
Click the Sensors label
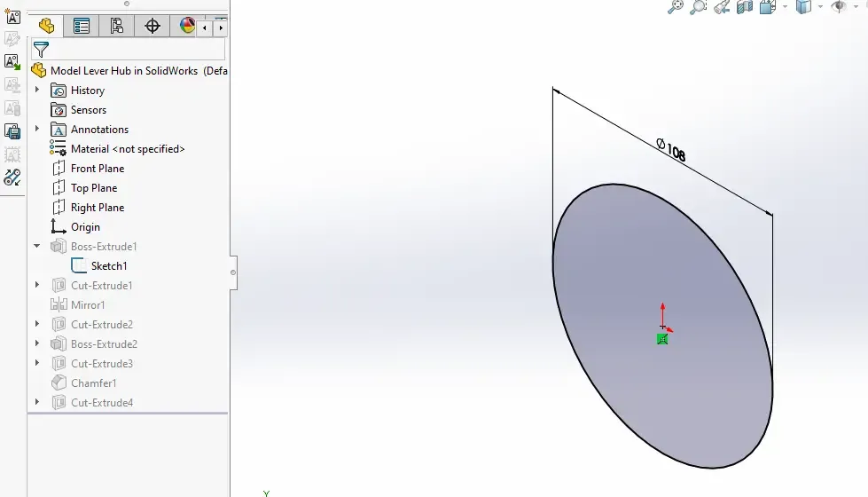coord(89,110)
